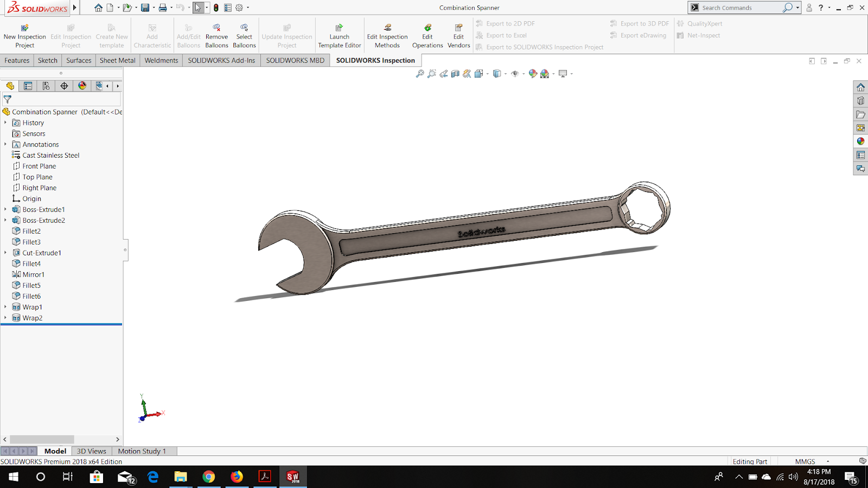This screenshot has height=488, width=868.
Task: Expand the Wrap1 feature node
Action: (5, 307)
